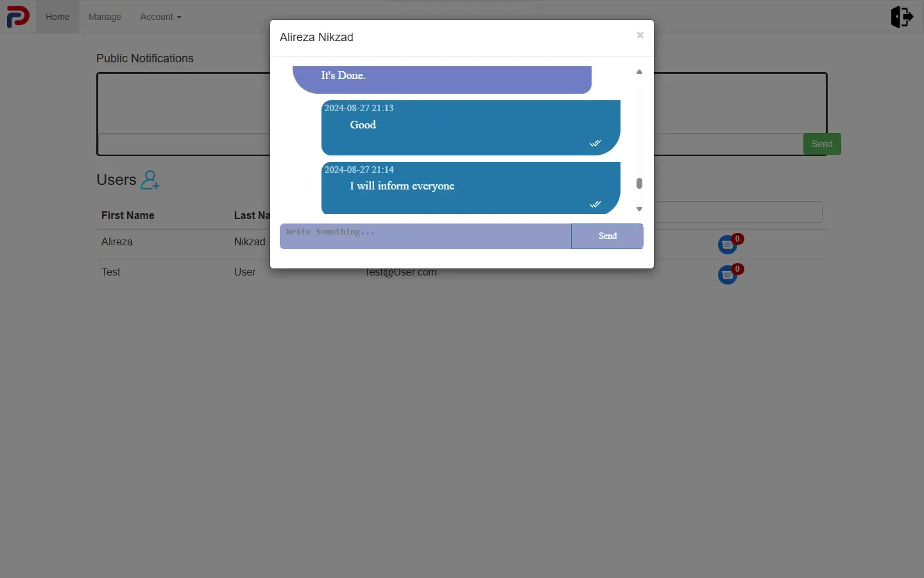Close the Alireza Nikzad chat dialog
This screenshot has height=578, width=924.
640,35
